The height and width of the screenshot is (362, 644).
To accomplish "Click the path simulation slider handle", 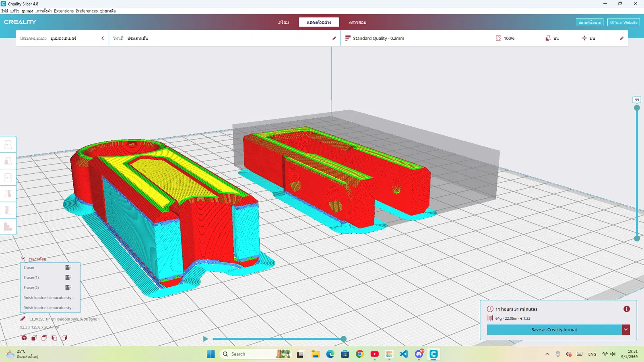I will (343, 339).
